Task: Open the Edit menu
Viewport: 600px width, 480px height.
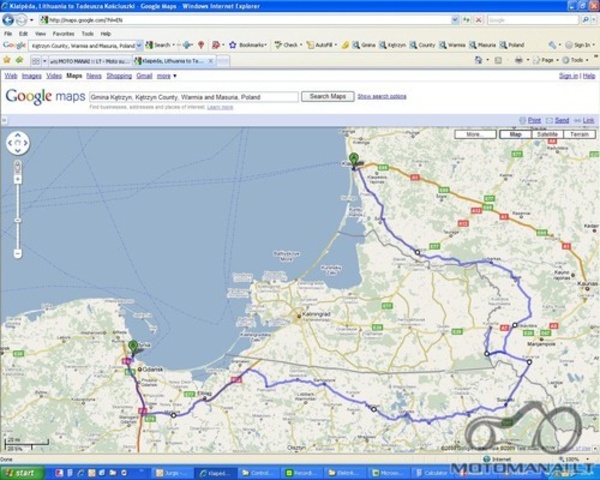Action: pos(23,34)
